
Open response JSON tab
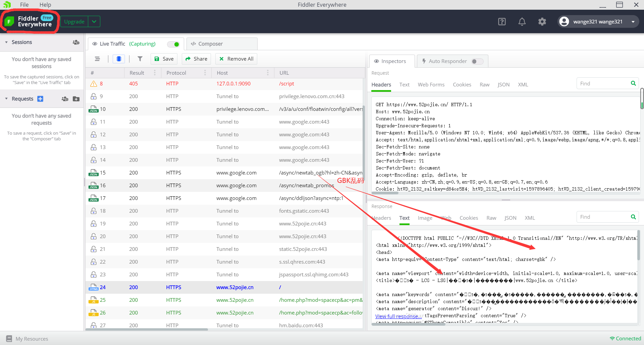(510, 218)
